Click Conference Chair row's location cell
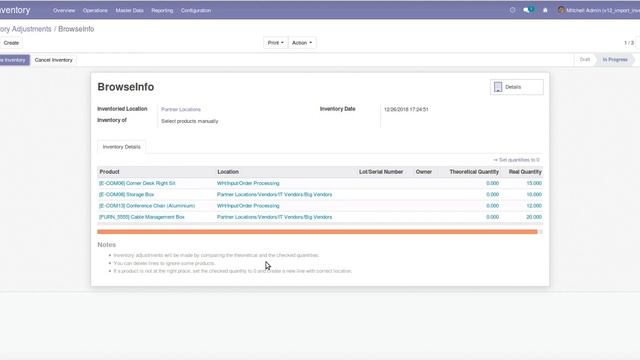The height and width of the screenshot is (360, 640). coord(248,206)
